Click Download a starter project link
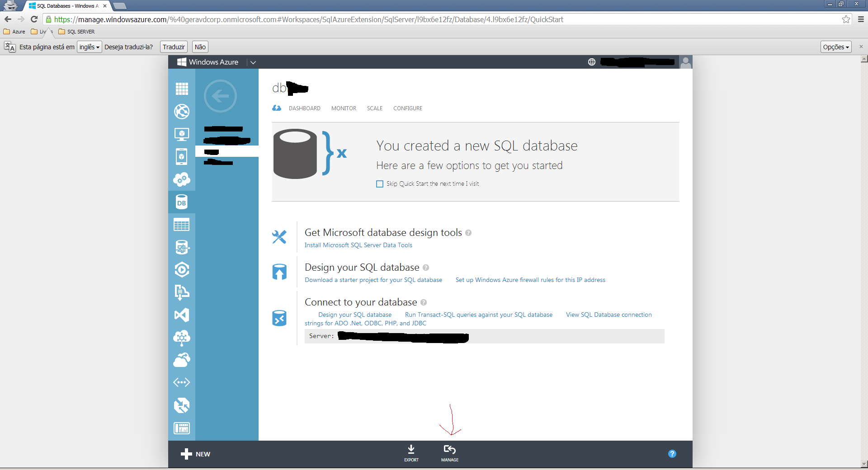Screen dimensions: 868x470 [373, 280]
